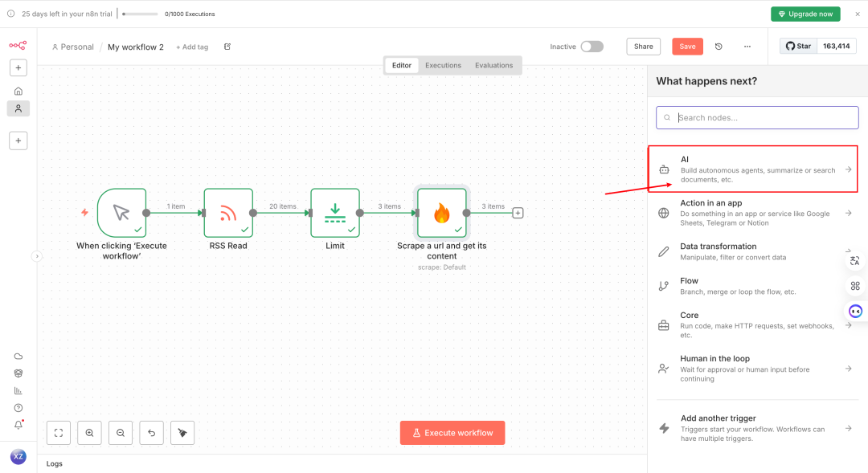The height and width of the screenshot is (473, 868).
Task: Click the My workflow 2 title
Action: (x=136, y=47)
